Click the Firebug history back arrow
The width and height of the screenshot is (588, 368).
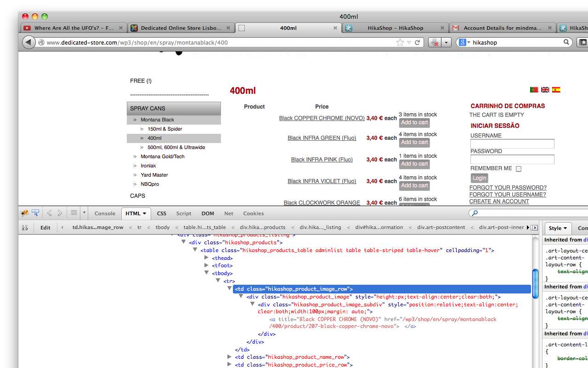(x=50, y=213)
